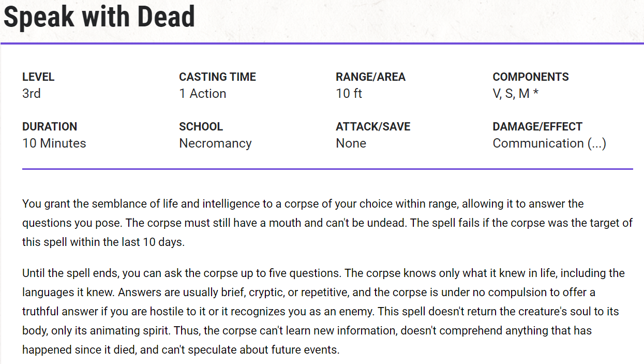
Task: Click the LEVEL stat label
Action: [38, 77]
